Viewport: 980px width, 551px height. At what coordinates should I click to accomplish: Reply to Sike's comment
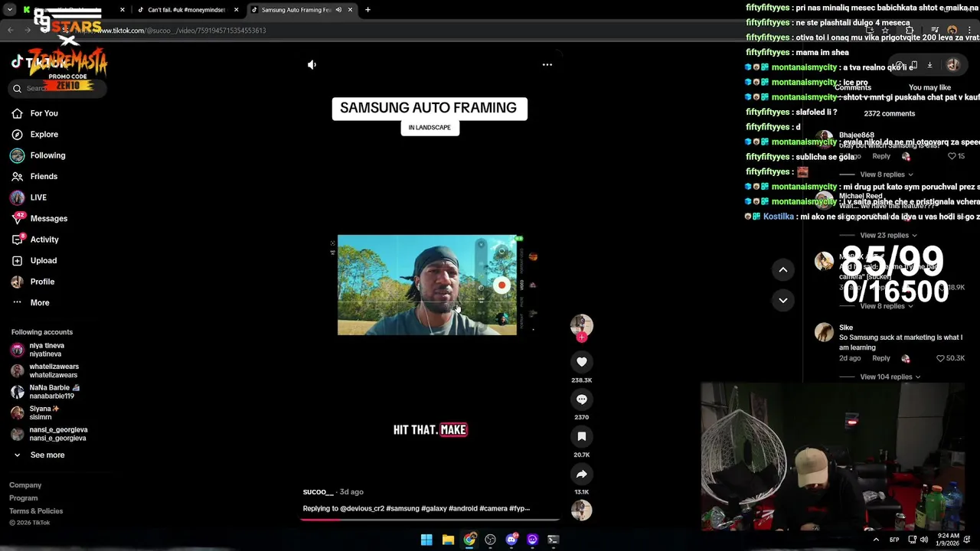point(881,358)
